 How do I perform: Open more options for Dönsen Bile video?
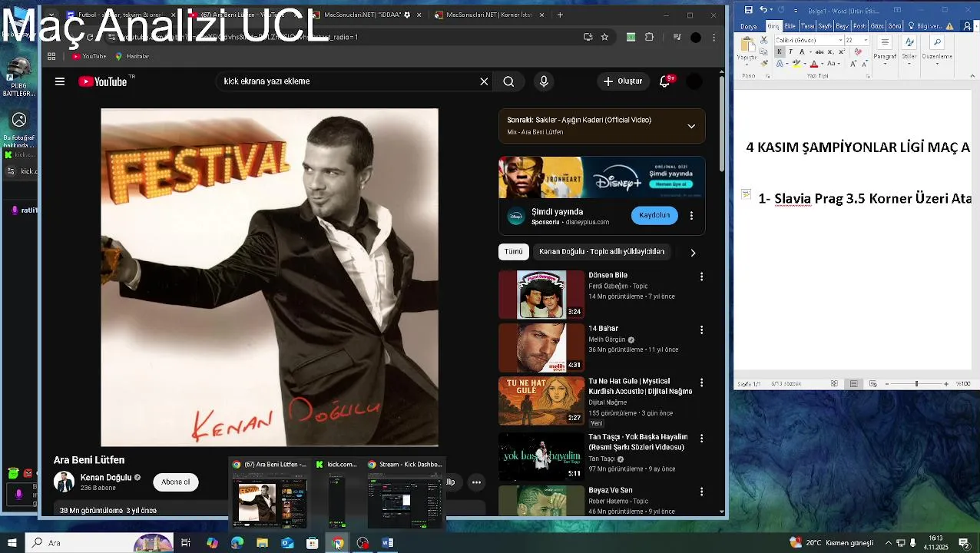pos(701,276)
